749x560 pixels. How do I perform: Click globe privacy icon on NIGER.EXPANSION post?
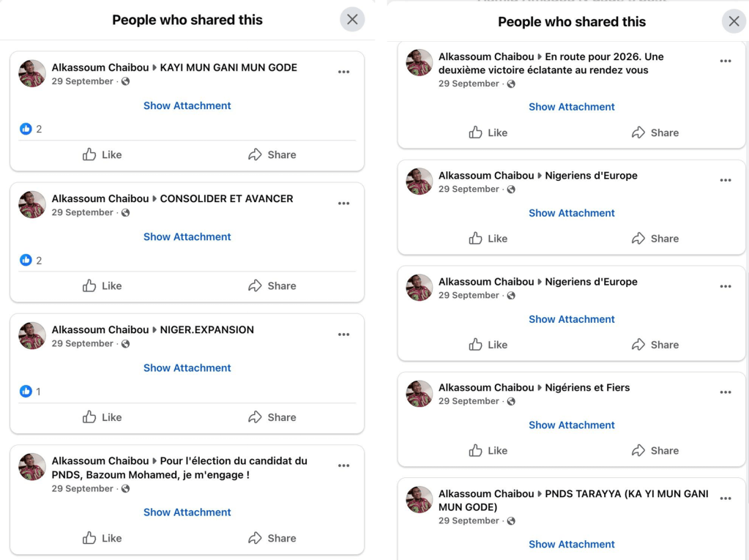coord(125,344)
